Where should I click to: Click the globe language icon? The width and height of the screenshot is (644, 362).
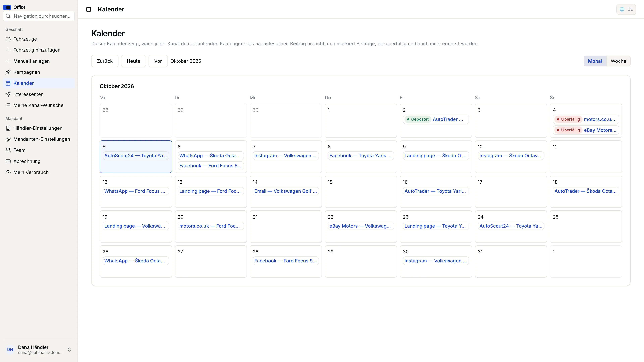click(x=622, y=9)
